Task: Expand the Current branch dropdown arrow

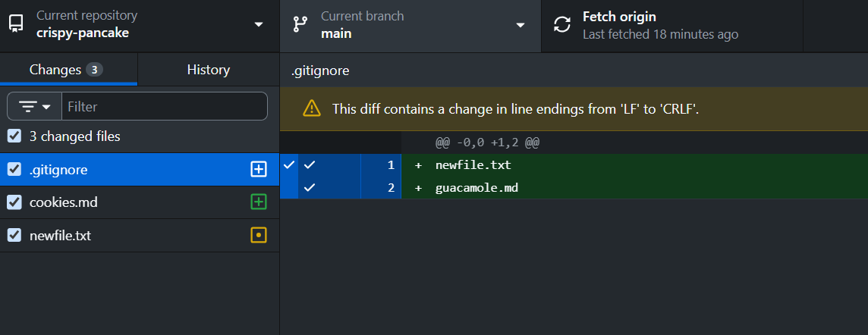Action: 520,25
